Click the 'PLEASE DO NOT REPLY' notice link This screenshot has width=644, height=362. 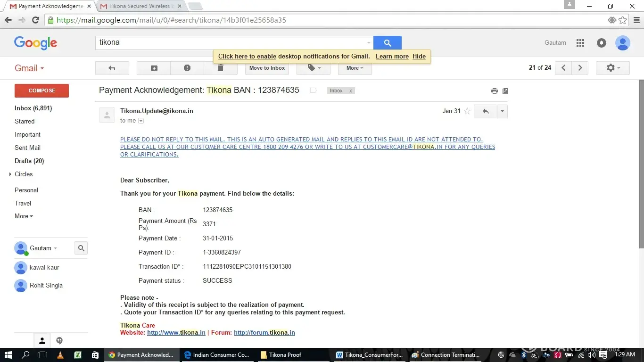click(x=307, y=147)
